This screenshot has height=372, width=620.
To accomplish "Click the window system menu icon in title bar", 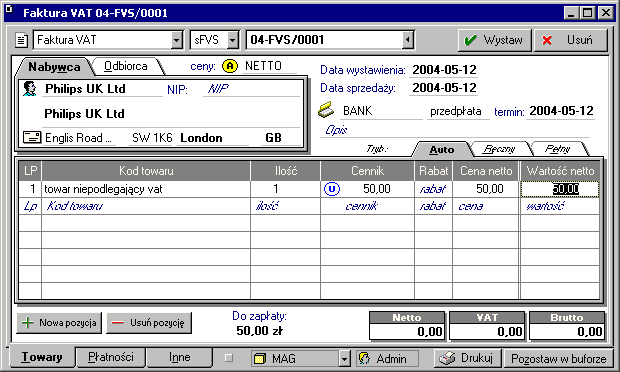I will coord(9,9).
